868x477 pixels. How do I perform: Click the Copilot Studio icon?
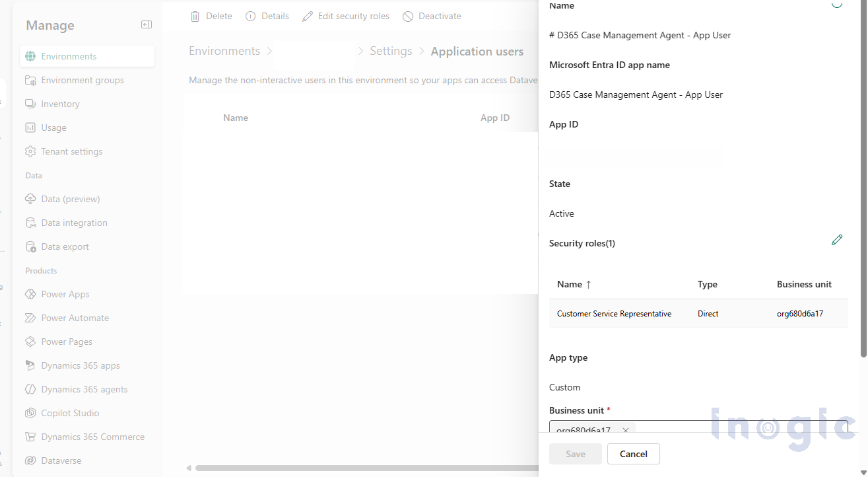[30, 413]
